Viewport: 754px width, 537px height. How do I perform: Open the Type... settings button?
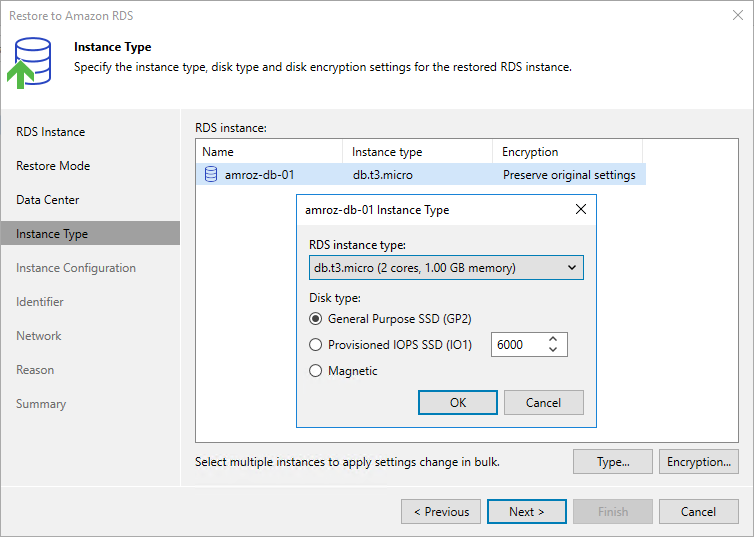point(613,462)
